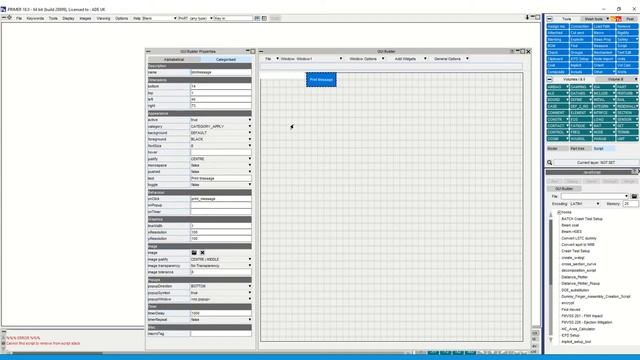Click the GUI Builder button in script panel

[564, 189]
